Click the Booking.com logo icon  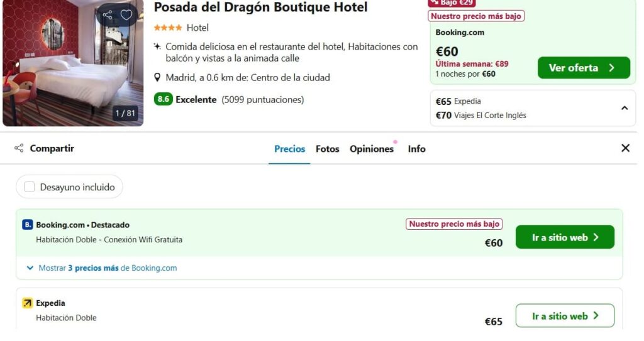tap(27, 225)
